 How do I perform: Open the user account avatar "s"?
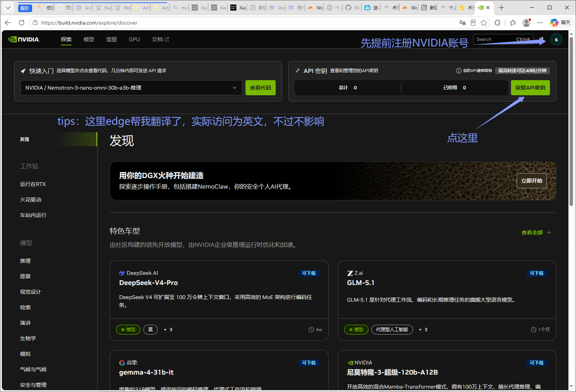556,39
